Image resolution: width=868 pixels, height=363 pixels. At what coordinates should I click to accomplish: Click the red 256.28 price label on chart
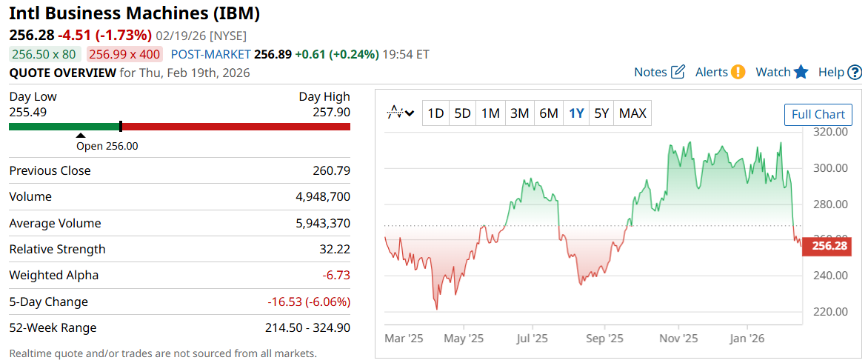point(829,246)
